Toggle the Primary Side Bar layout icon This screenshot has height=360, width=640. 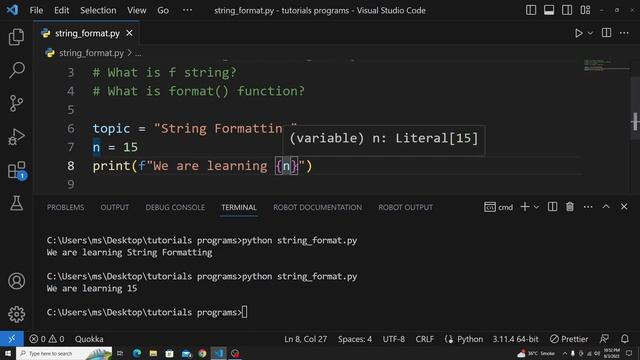pyautogui.click(x=531, y=10)
